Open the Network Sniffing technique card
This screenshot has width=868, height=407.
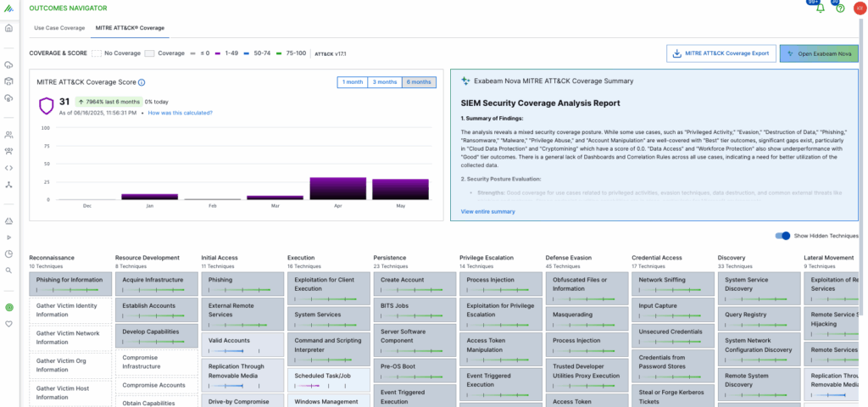click(x=672, y=283)
